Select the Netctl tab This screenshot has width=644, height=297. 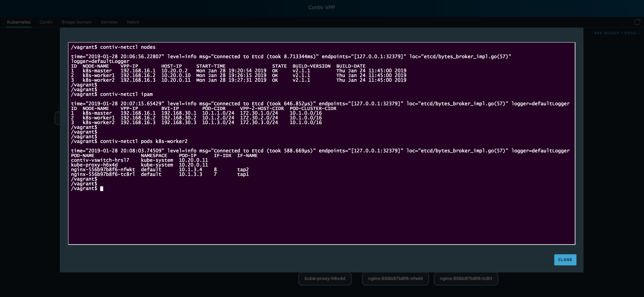[133, 22]
